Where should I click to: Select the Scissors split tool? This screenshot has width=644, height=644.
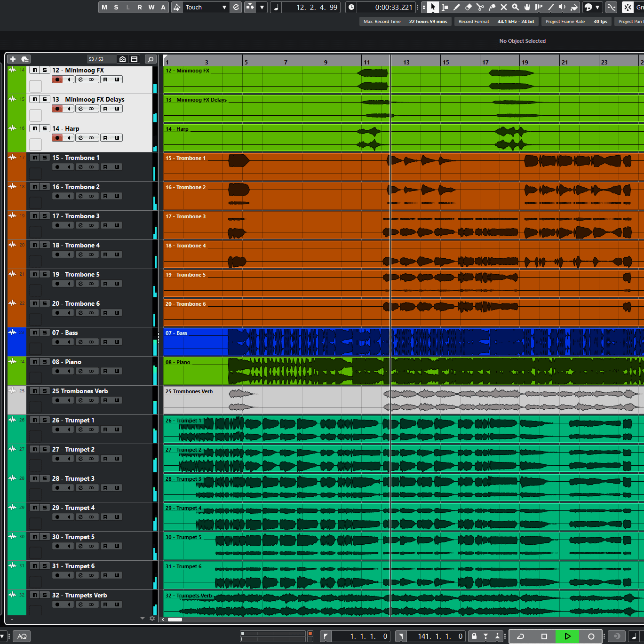pyautogui.click(x=480, y=7)
